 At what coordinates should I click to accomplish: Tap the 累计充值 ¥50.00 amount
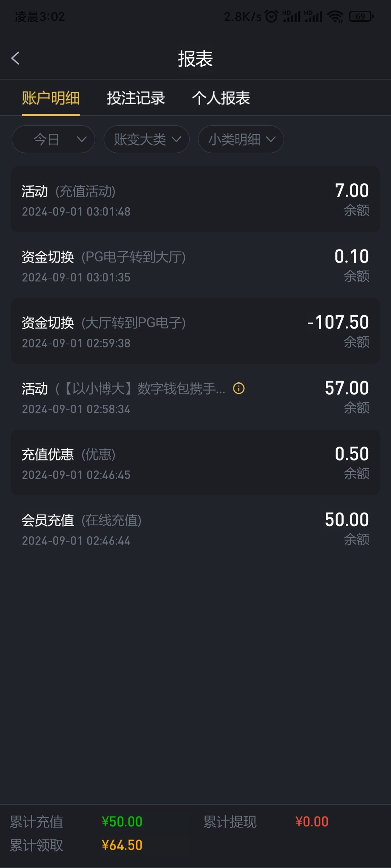[x=122, y=822]
